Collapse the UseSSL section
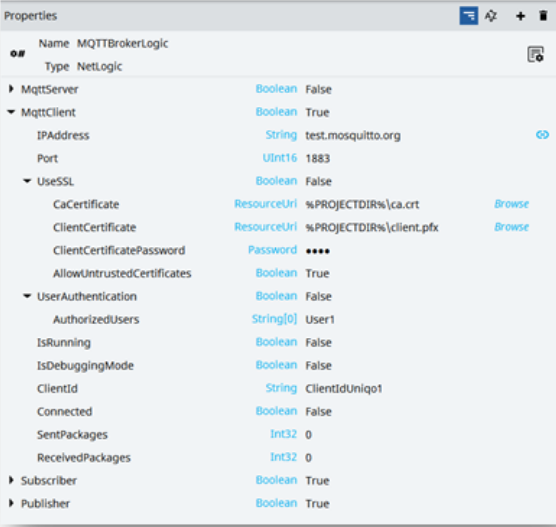Screen dimensions: 556x527 [27, 181]
